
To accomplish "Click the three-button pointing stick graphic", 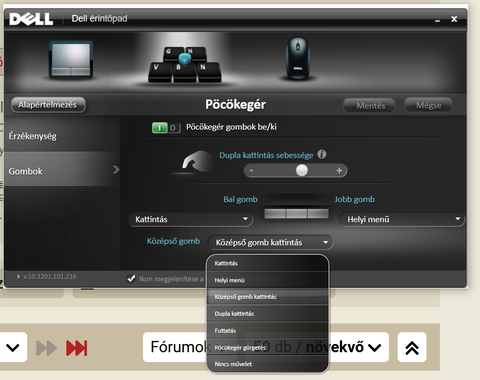I will [296, 213].
